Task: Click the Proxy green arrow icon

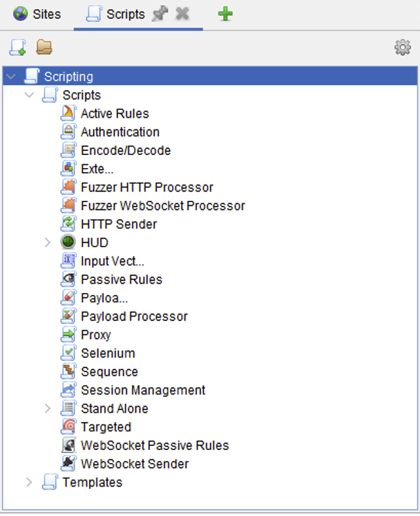Action: pos(69,335)
